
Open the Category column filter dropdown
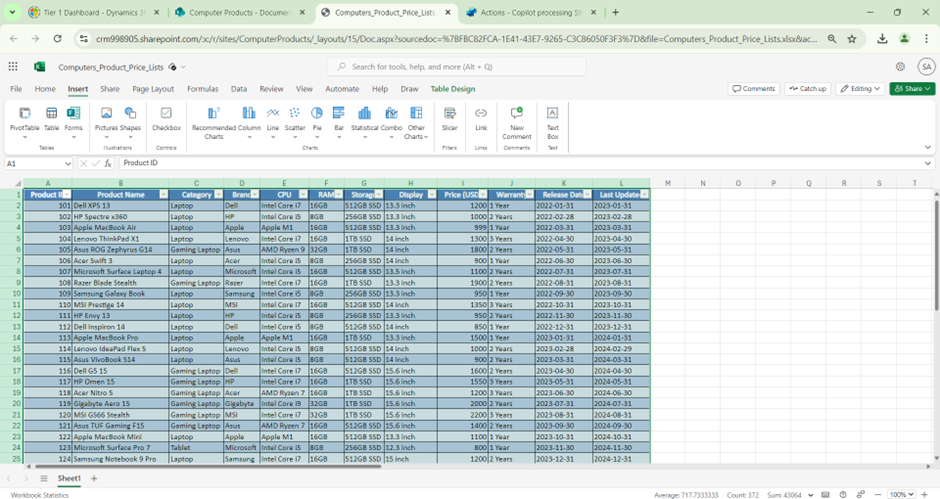tap(217, 195)
